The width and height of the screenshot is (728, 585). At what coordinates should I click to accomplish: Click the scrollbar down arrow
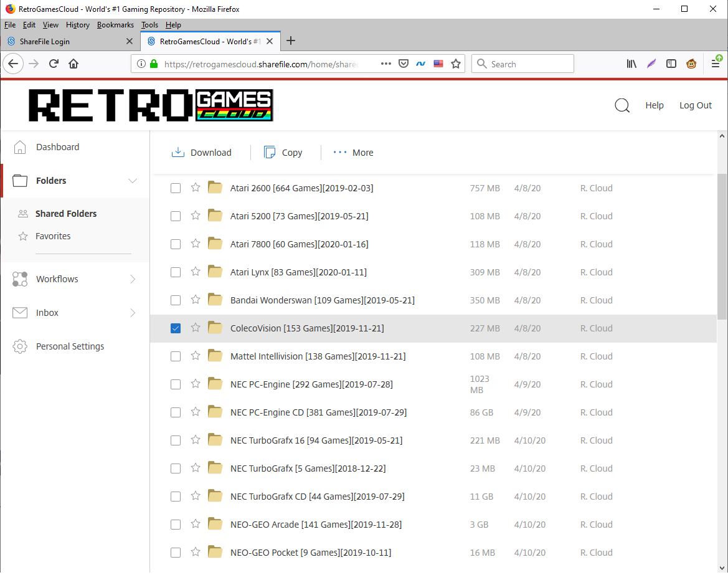pos(722,568)
